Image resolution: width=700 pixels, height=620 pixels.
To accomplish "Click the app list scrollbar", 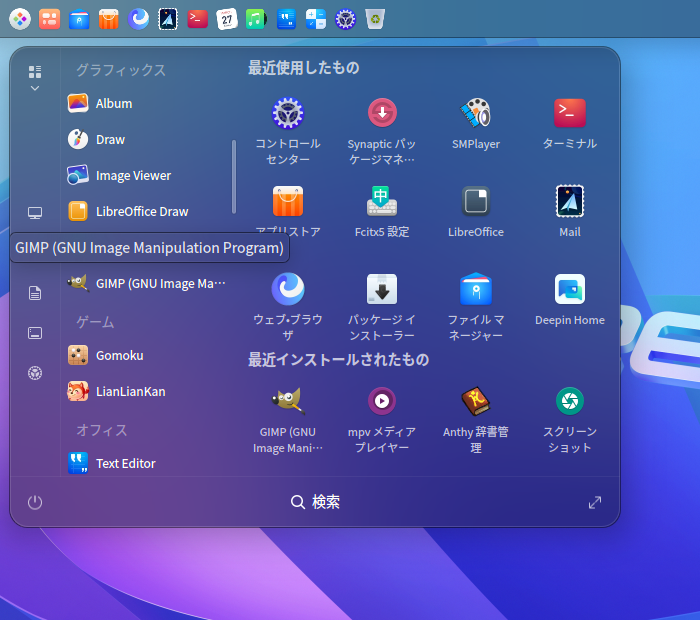I will [x=233, y=177].
